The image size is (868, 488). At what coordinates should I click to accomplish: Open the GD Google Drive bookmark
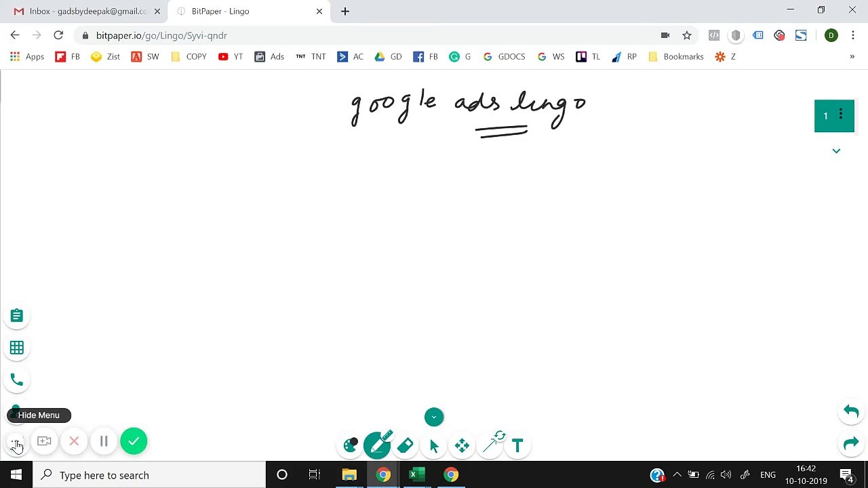click(x=389, y=57)
